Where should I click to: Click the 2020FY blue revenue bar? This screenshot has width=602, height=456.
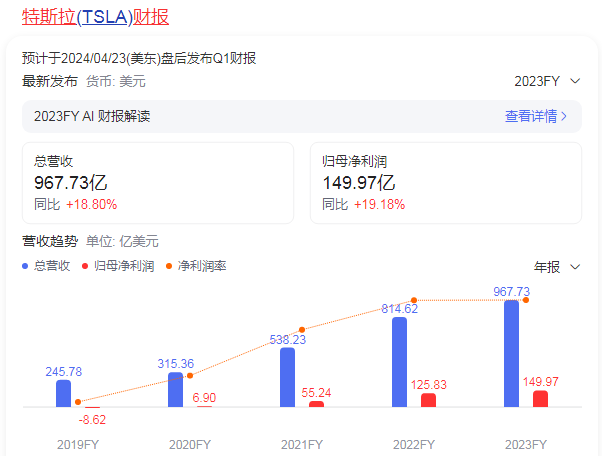click(175, 390)
